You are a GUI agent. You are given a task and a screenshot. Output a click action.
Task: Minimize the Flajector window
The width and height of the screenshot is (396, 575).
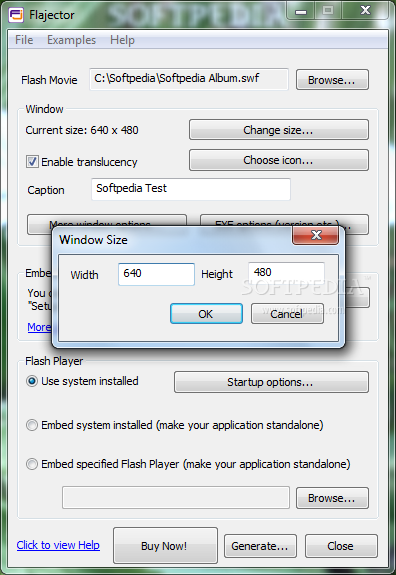301,11
